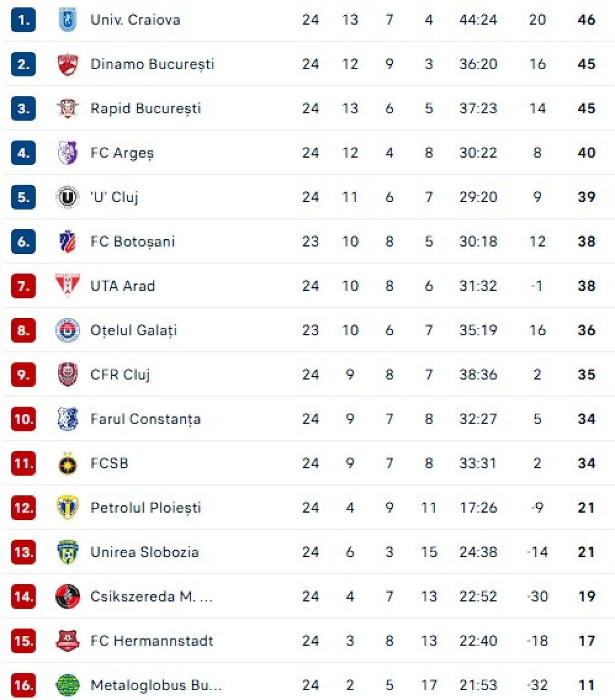Click Univ. Craiova's 46 points total
Viewport: 615px width, 700px height.
coord(586,20)
